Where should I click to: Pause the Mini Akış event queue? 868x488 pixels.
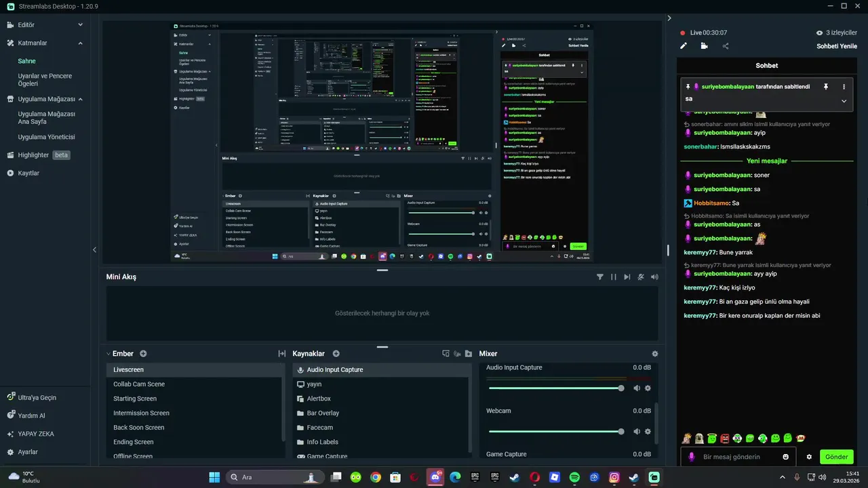tap(614, 277)
